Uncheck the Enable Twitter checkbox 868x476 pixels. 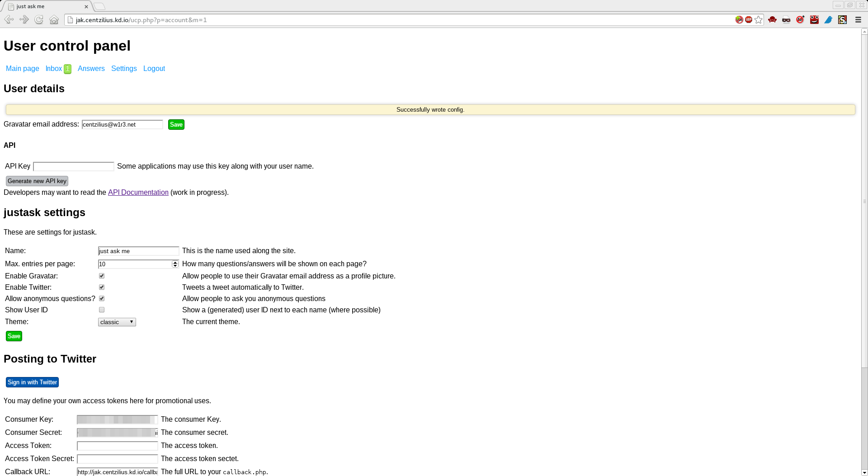coord(102,287)
